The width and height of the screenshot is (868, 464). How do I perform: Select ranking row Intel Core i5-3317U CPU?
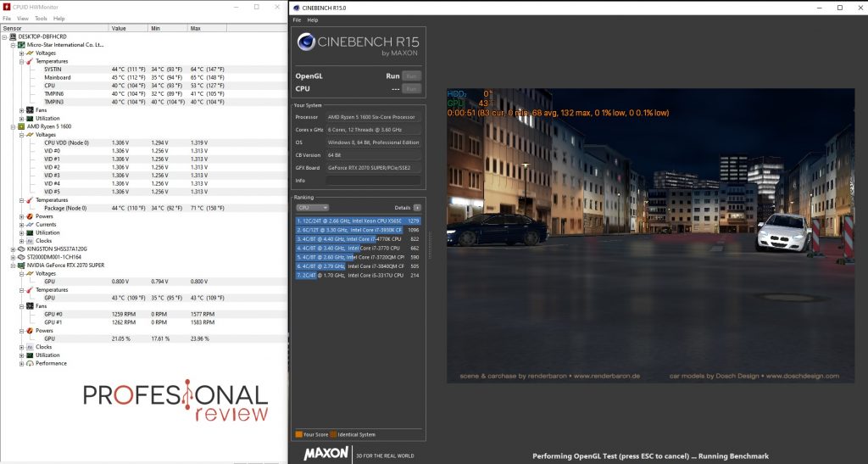(x=359, y=275)
